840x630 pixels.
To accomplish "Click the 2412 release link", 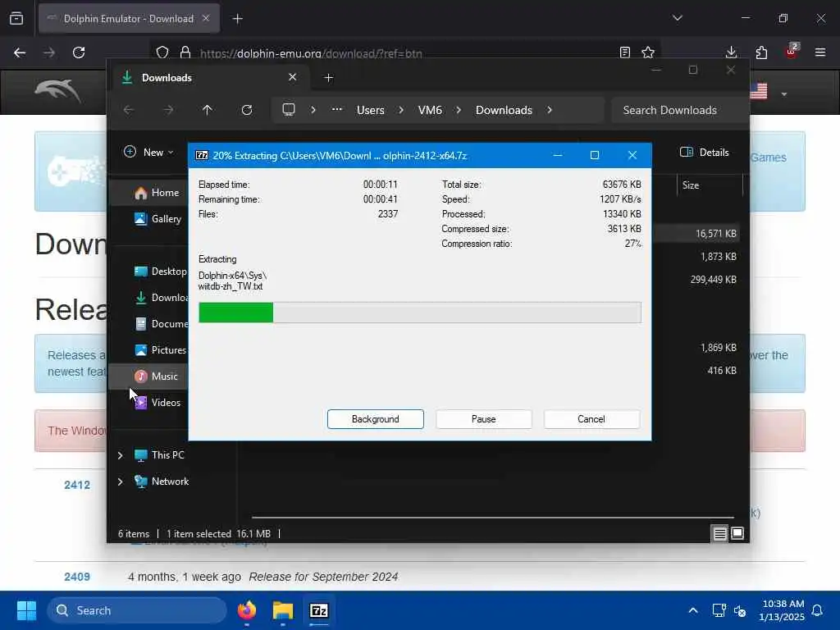I will pos(77,485).
